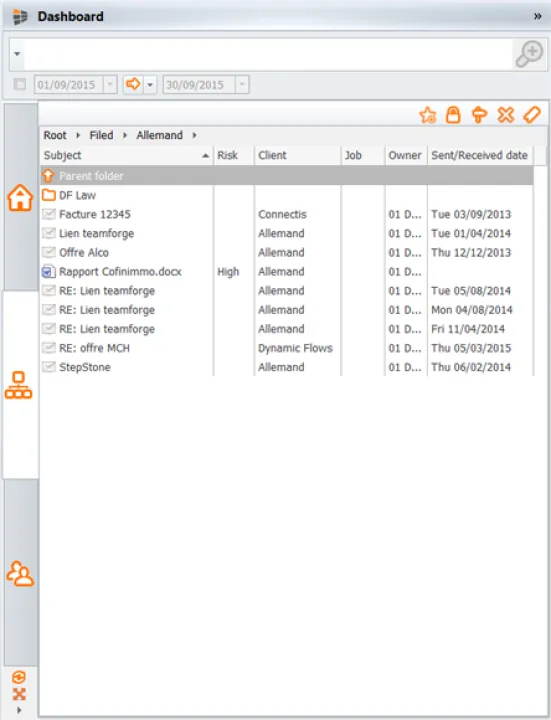The height and width of the screenshot is (720, 551).
Task: Click the orange arrow date range button
Action: [133, 84]
